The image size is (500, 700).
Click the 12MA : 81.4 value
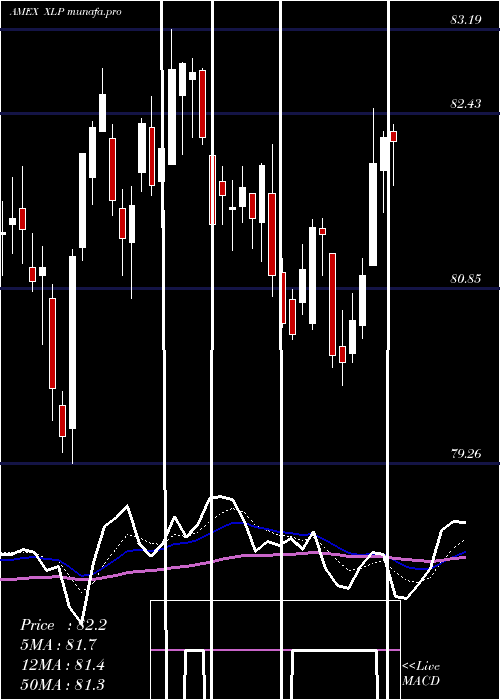(63, 665)
